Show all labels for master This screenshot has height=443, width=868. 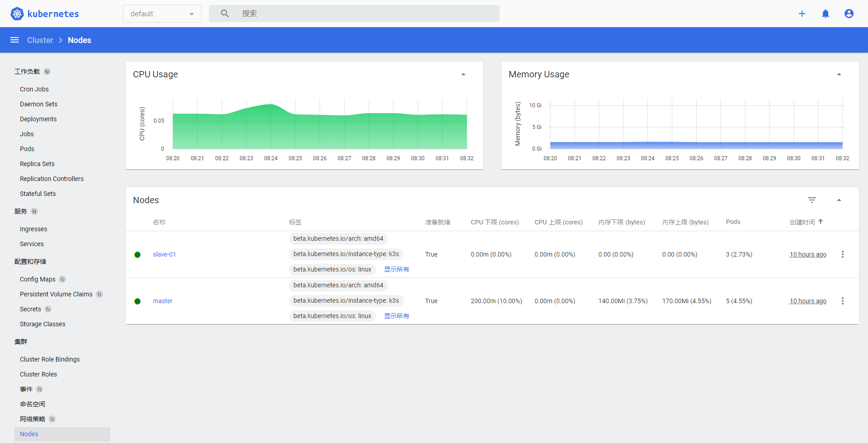point(396,316)
